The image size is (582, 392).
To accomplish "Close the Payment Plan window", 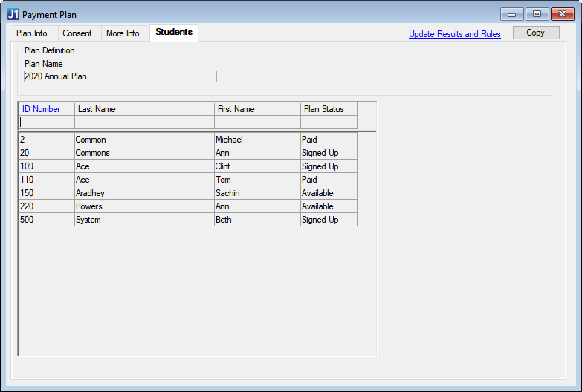I will pyautogui.click(x=563, y=14).
